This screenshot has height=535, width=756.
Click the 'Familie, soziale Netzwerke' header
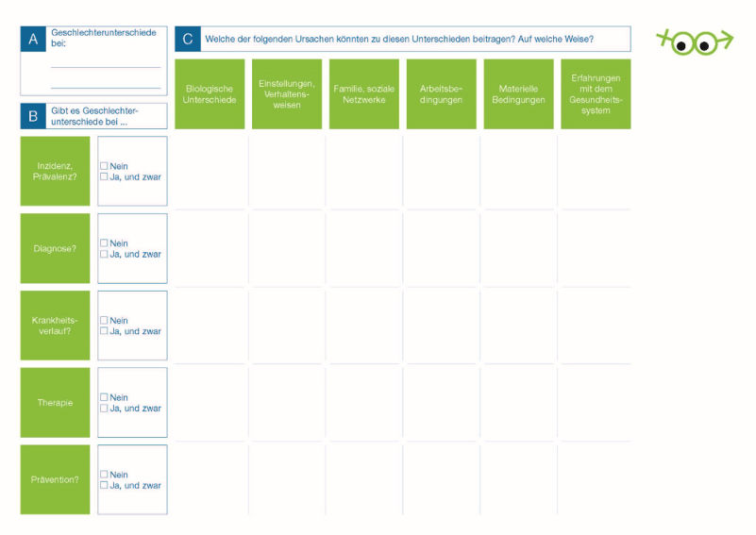(364, 94)
